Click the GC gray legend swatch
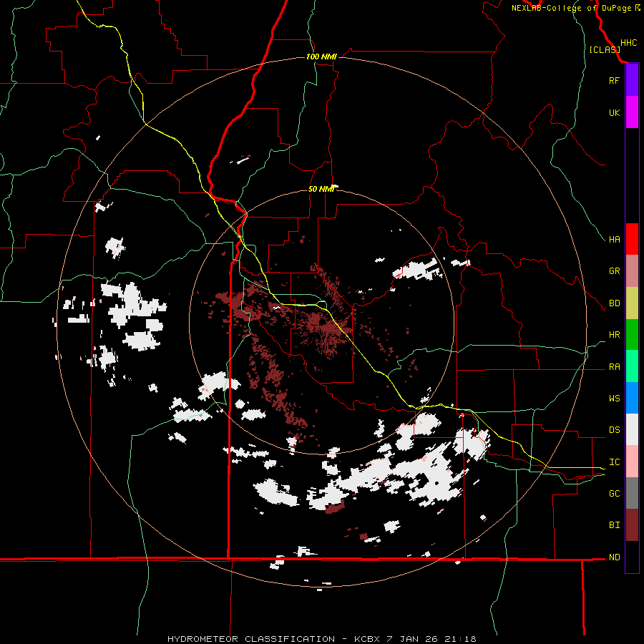This screenshot has width=644, height=644. pyautogui.click(x=632, y=493)
